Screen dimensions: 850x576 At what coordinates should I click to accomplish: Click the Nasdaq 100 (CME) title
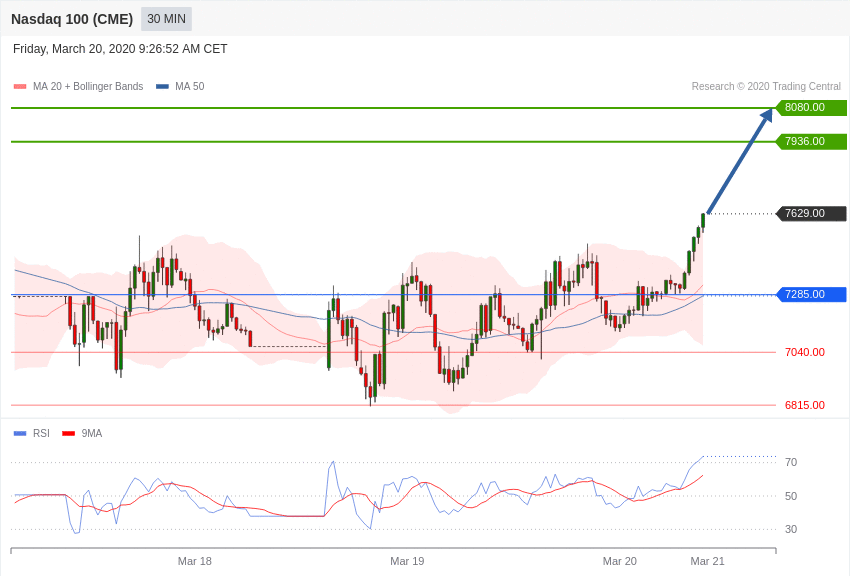(72, 19)
